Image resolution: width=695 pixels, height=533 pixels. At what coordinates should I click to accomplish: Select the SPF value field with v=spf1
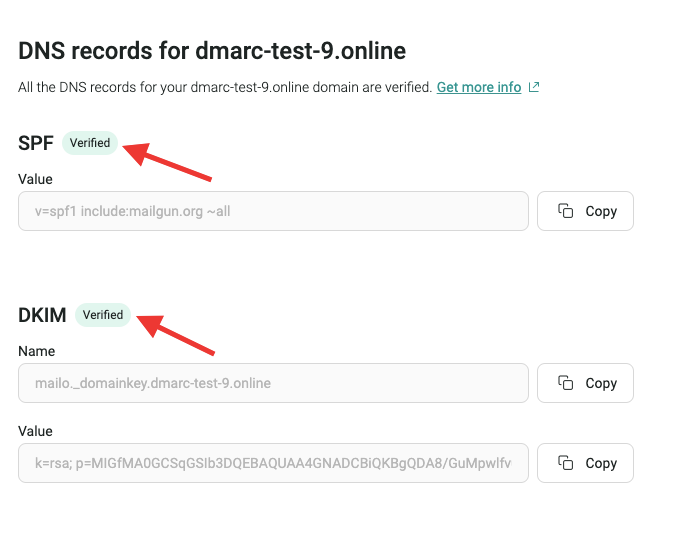(x=273, y=211)
